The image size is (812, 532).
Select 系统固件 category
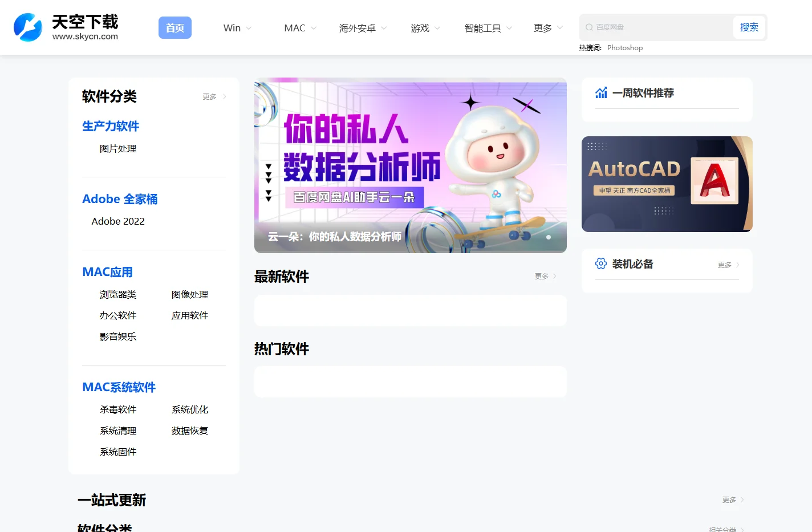pos(118,452)
